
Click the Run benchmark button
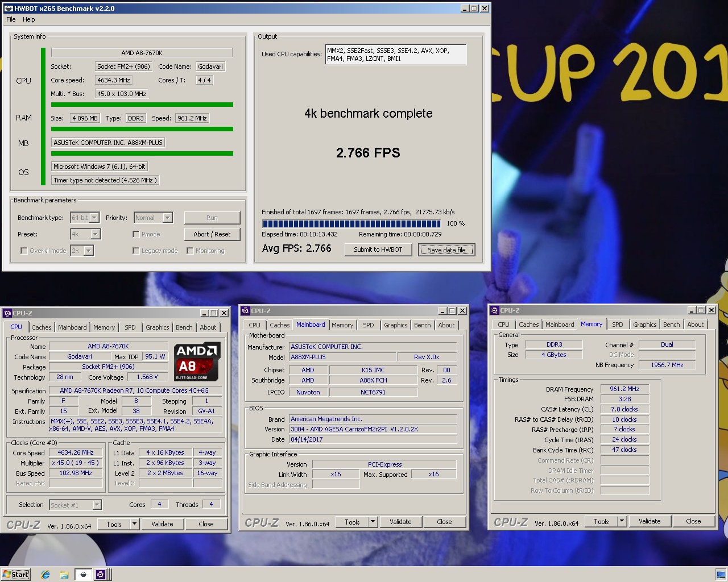(212, 218)
